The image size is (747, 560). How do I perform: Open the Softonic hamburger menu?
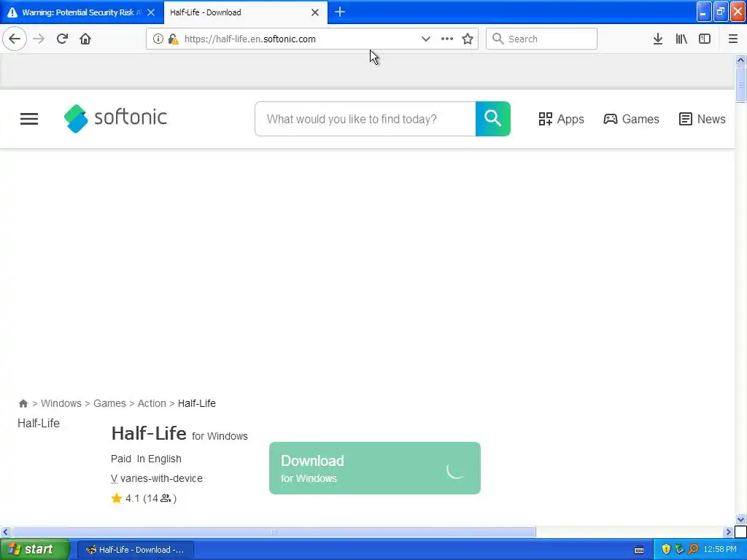tap(29, 119)
